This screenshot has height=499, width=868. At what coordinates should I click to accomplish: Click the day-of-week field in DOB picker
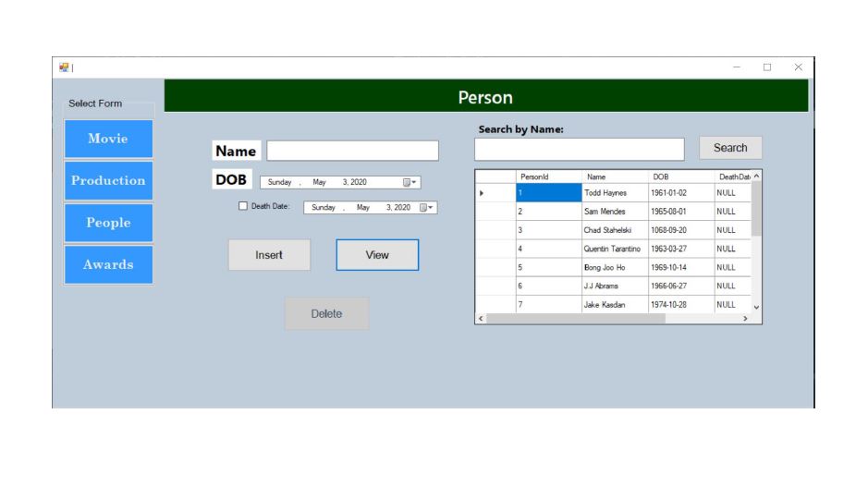coord(279,182)
